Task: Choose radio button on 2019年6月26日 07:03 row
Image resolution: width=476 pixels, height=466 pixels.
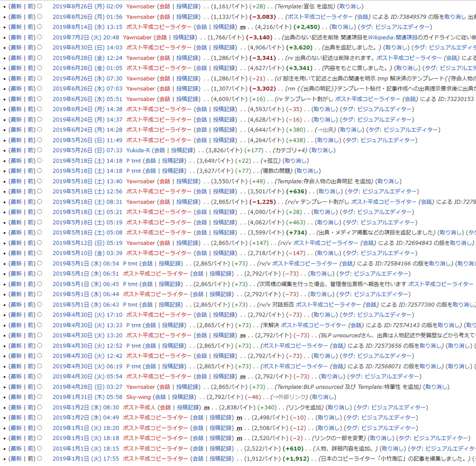Action: [x=40, y=88]
